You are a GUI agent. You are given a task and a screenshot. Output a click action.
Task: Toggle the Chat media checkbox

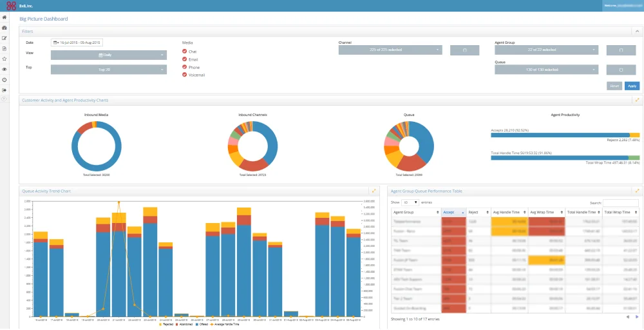pyautogui.click(x=185, y=52)
